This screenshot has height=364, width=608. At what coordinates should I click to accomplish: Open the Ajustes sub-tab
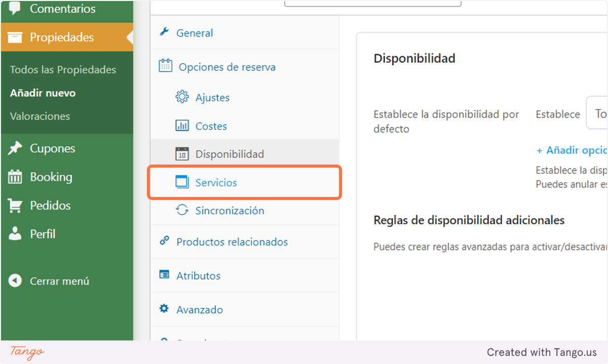(245, 97)
